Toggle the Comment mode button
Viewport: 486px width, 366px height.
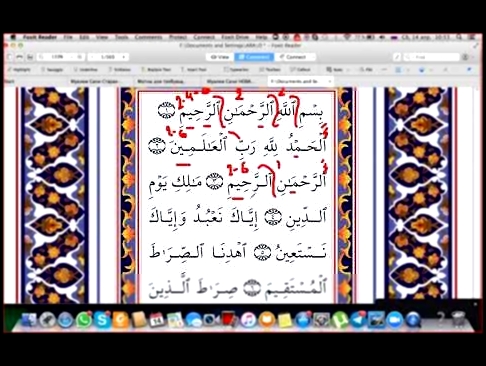click(254, 57)
